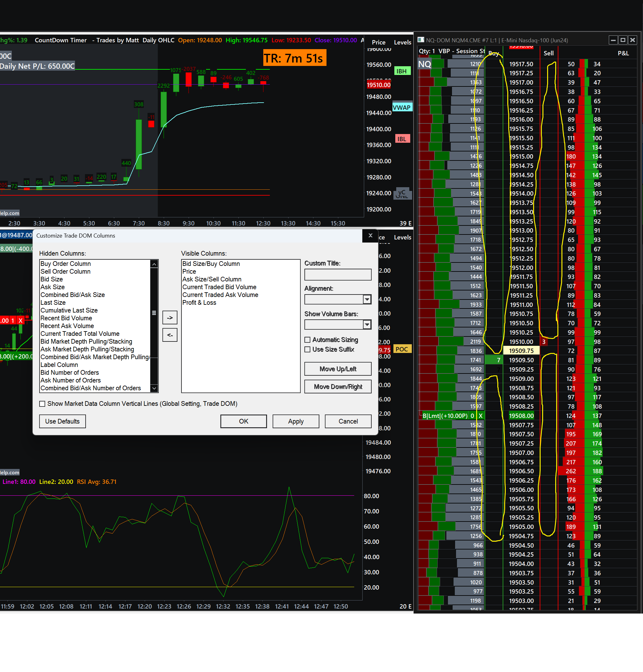643x672 pixels.
Task: Click the move-right arrow button between the lists
Action: [x=170, y=317]
